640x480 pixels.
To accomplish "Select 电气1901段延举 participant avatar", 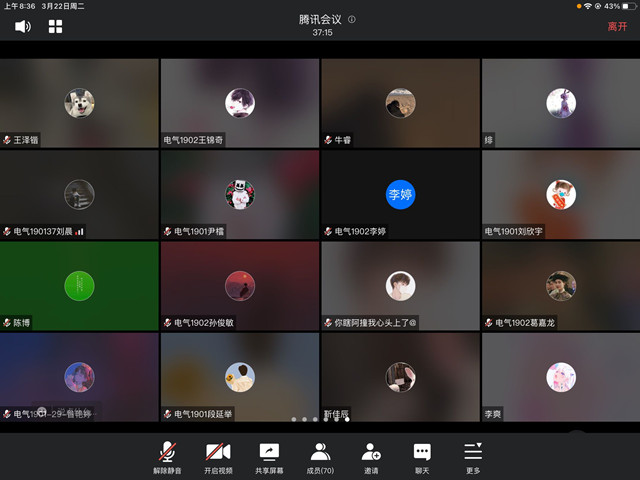I will point(240,377).
